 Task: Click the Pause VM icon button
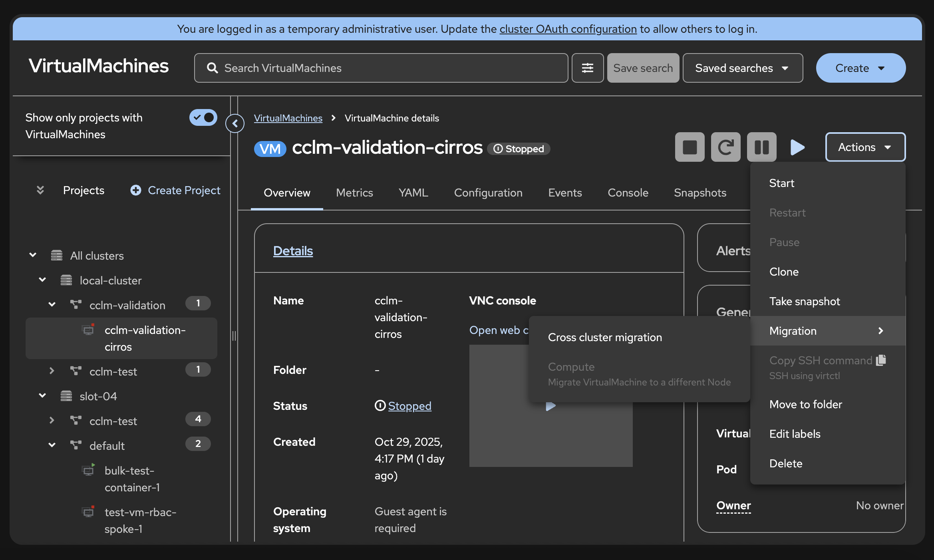coord(761,147)
